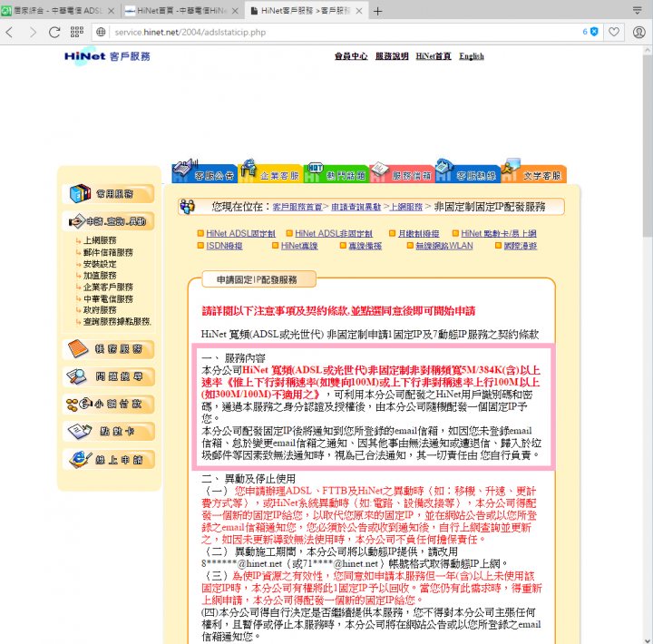Go forward with the browser forward arrow
The height and width of the screenshot is (644, 653).
pyautogui.click(x=33, y=32)
